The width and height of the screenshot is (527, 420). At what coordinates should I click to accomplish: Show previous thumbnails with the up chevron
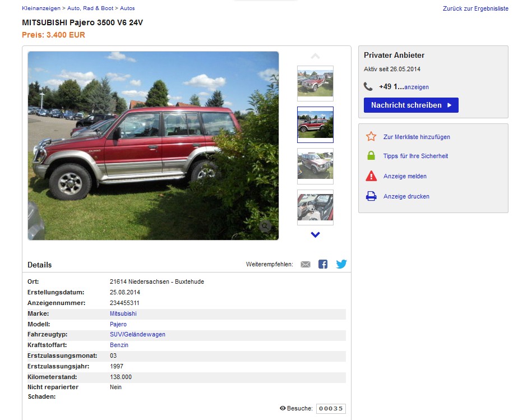coord(315,56)
